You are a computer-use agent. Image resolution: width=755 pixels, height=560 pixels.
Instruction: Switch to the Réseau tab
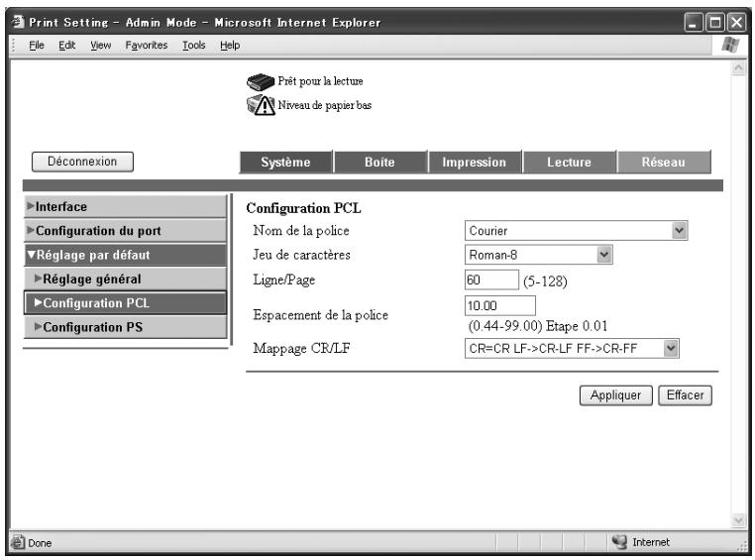tap(664, 163)
